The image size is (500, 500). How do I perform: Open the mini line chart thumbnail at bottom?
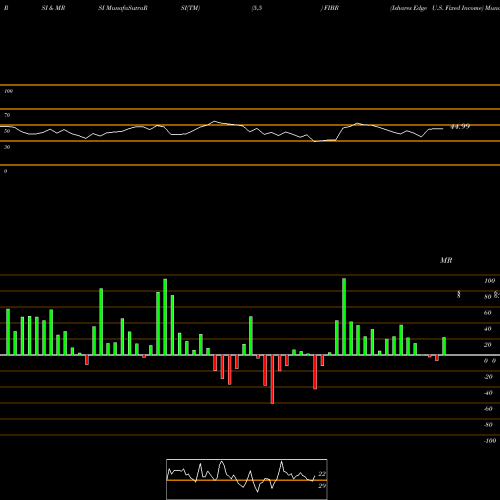(247, 479)
